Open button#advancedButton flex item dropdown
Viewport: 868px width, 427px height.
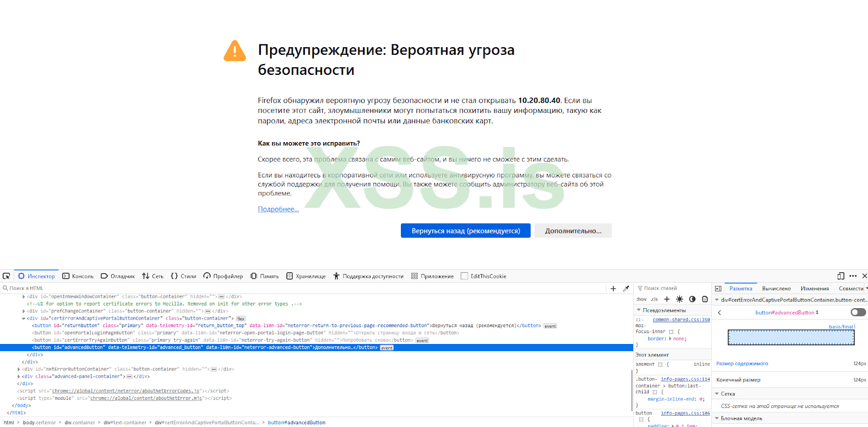click(x=787, y=313)
